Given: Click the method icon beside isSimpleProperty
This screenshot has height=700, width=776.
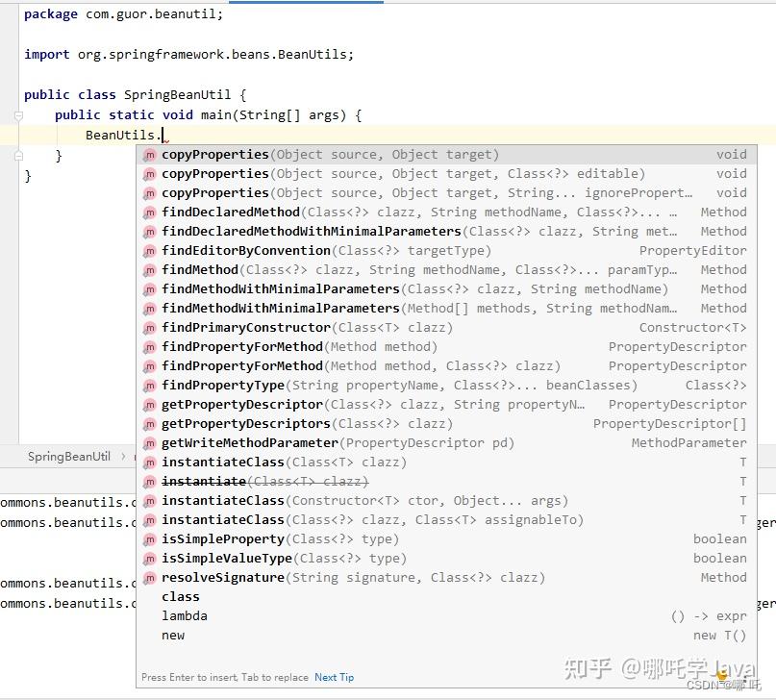Looking at the screenshot, I should 150,538.
